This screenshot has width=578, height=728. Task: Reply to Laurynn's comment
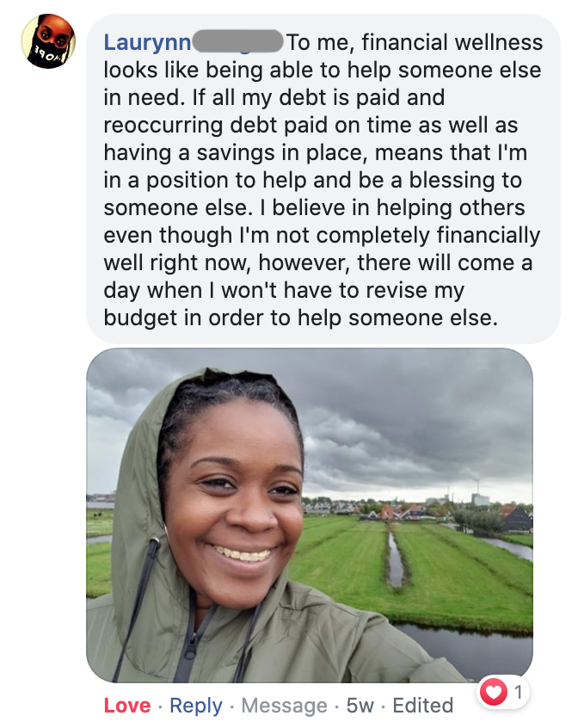point(196,706)
